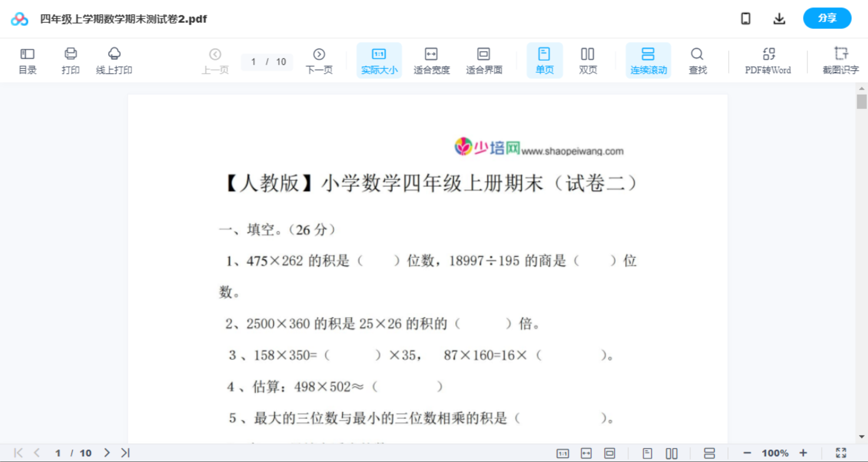Start PDF转Word conversion

click(768, 60)
